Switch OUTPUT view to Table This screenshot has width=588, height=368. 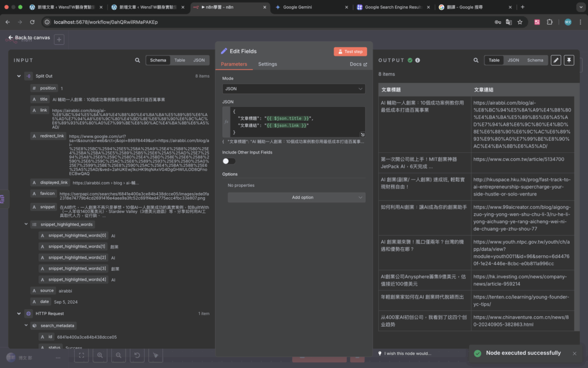pos(494,60)
